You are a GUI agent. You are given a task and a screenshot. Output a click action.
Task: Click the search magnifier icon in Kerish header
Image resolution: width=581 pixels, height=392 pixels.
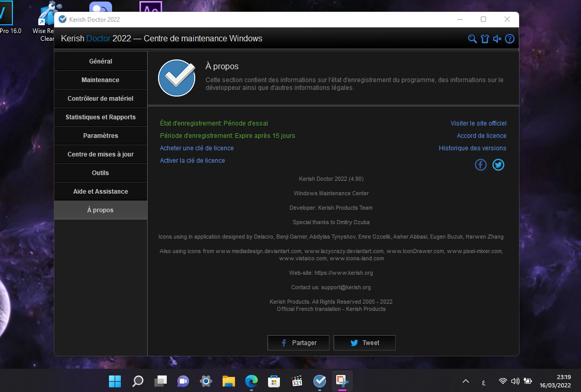472,39
